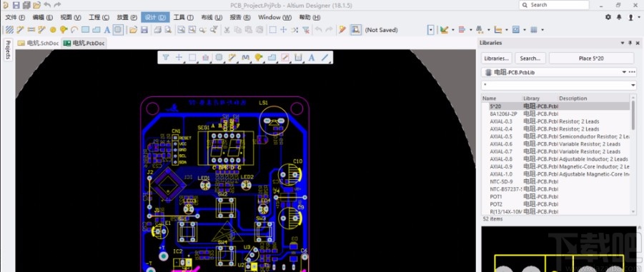Open the Window (W) menu

coord(274,17)
